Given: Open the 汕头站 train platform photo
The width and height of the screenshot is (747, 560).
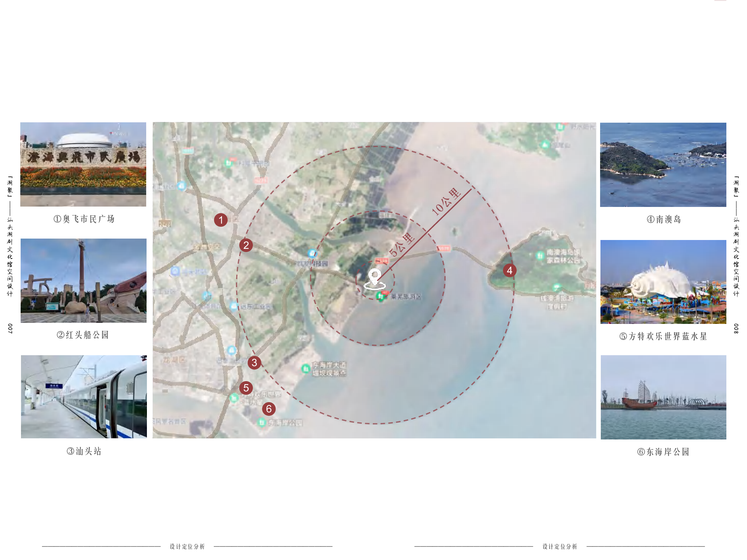Looking at the screenshot, I should [84, 396].
